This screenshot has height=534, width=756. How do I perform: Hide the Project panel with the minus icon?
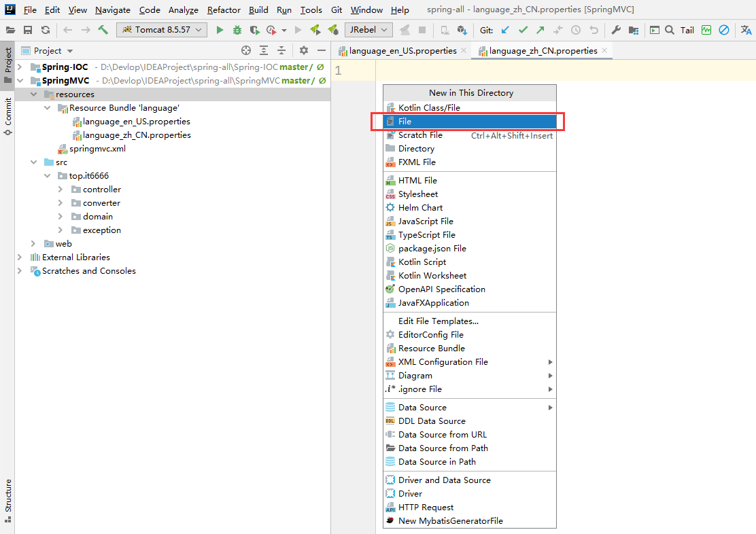pos(322,50)
